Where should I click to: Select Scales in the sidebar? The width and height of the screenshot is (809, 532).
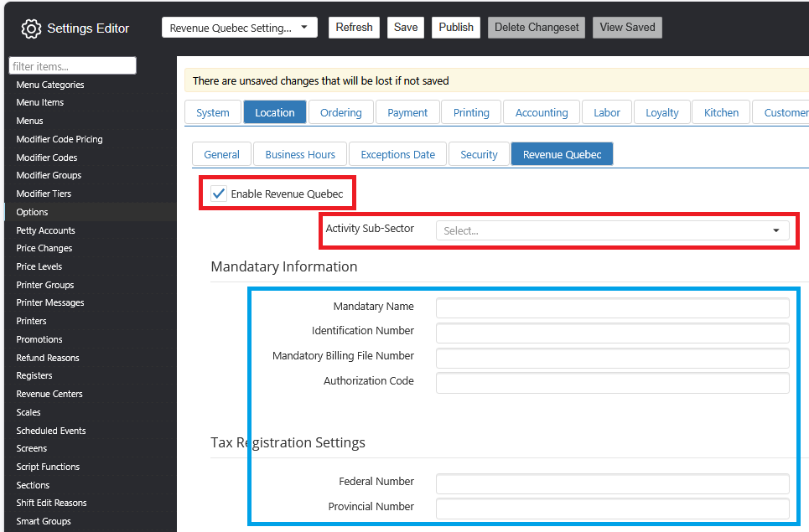pos(28,412)
